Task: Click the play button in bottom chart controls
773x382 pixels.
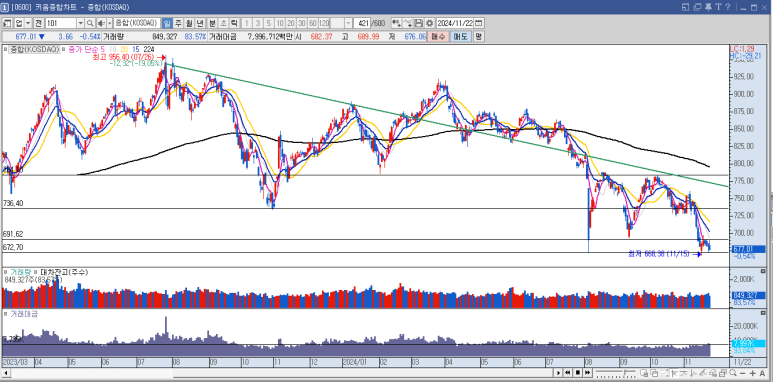Action: pos(558,373)
